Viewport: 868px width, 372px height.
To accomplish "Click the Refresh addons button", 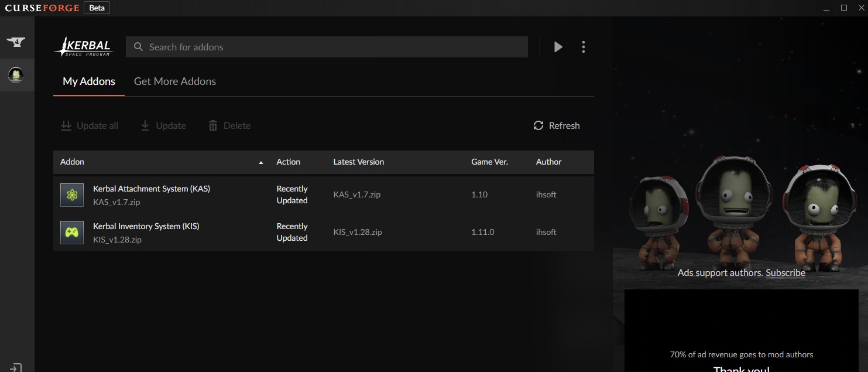I will pos(557,125).
